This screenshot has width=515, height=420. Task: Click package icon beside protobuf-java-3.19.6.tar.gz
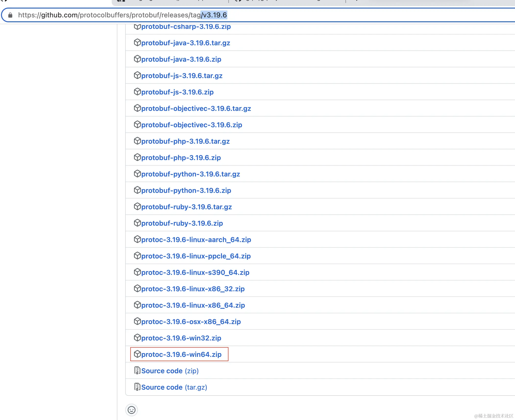point(137,43)
